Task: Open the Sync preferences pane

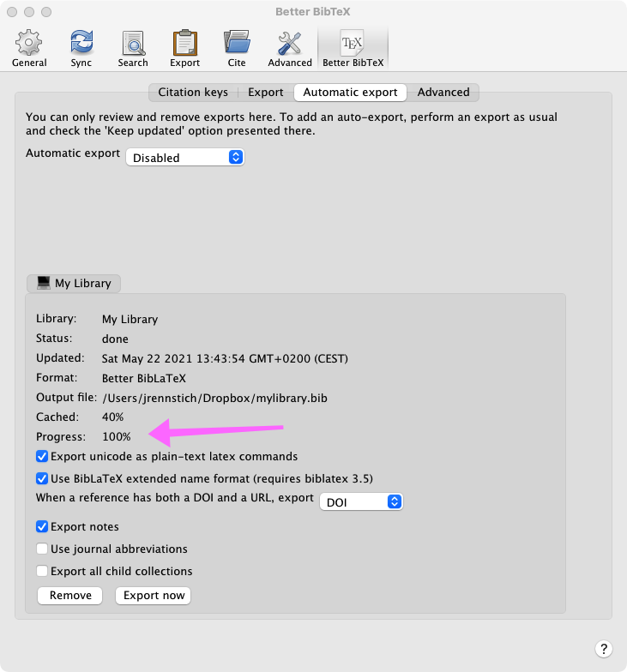Action: pos(81,48)
